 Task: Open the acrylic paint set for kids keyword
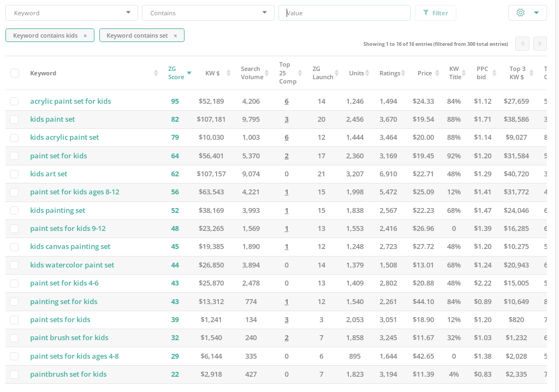70,101
